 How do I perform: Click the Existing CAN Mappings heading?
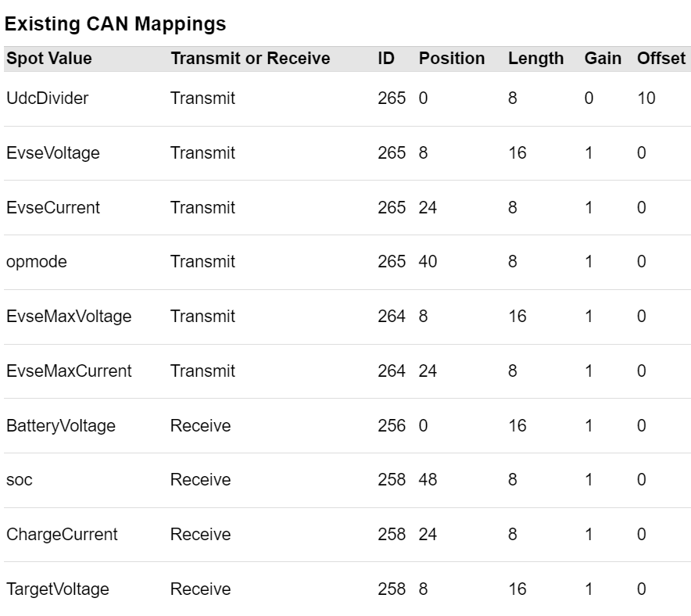tap(116, 24)
